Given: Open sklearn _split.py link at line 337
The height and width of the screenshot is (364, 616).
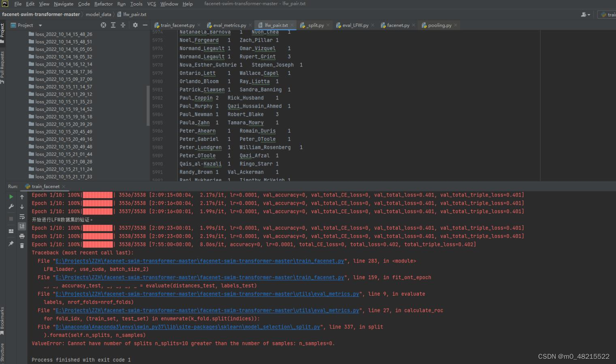Looking at the screenshot, I should (188, 327).
